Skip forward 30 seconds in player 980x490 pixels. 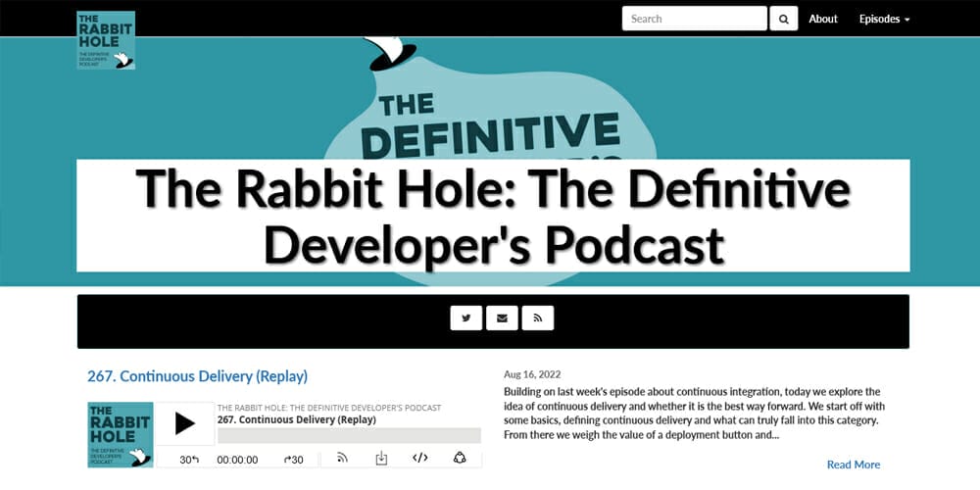coord(293,460)
